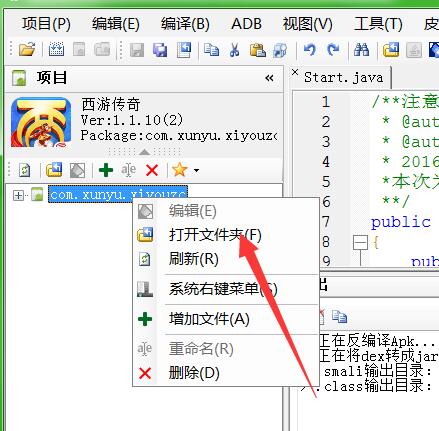Screen dimensions: 439x431
Task: Click the 西游传奇 app icon thumbnail
Action: click(x=41, y=122)
